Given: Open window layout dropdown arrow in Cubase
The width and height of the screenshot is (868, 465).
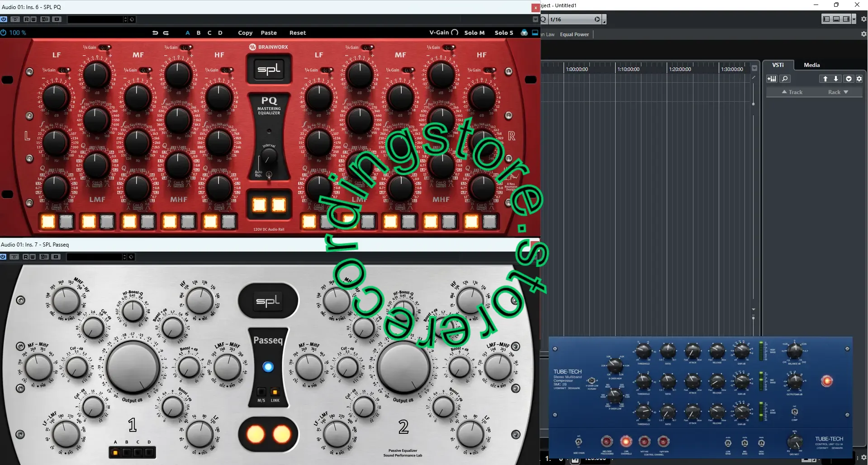Looking at the screenshot, I should pos(854,19).
